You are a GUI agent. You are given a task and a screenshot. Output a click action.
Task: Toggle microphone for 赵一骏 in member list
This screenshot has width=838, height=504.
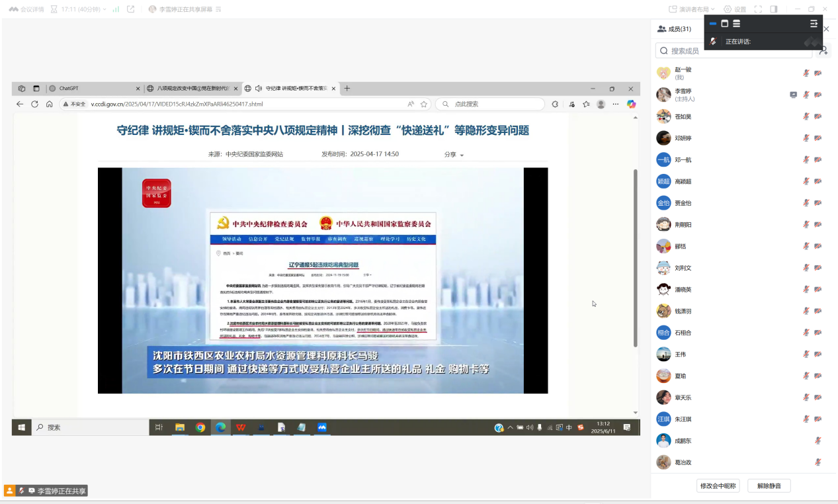[x=806, y=73]
